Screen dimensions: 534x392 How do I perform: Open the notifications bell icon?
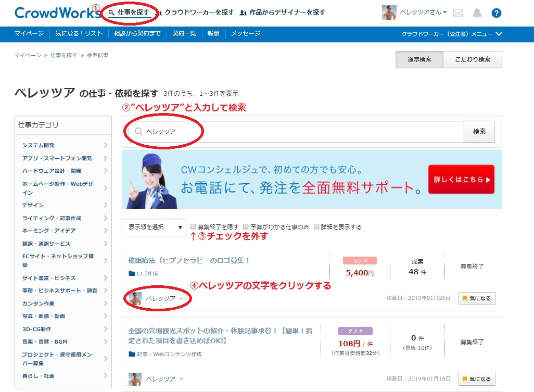click(477, 13)
